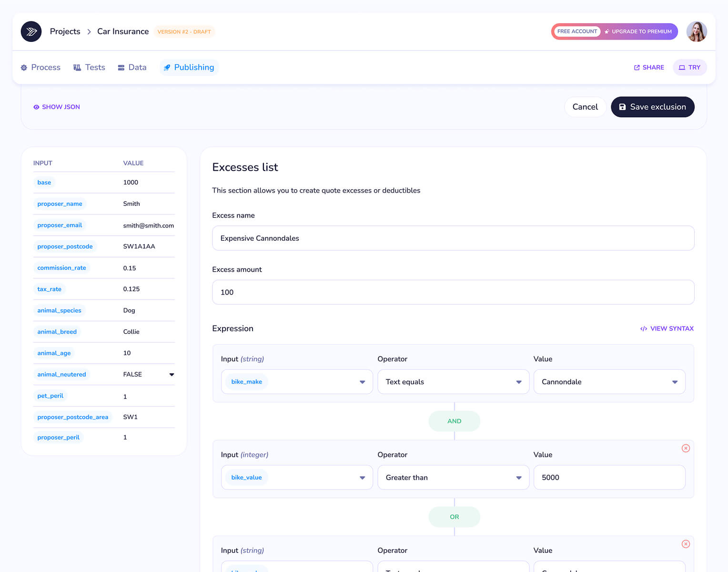
Task: Click Save exclusion button
Action: pyautogui.click(x=652, y=107)
